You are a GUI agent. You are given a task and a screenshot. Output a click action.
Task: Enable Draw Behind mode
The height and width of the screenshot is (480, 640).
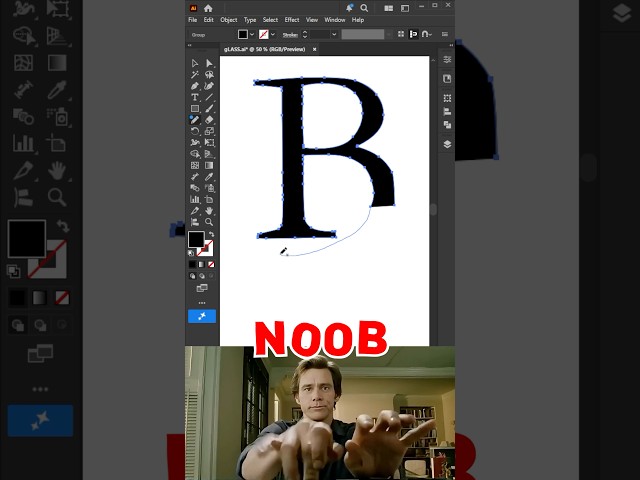[x=202, y=276]
